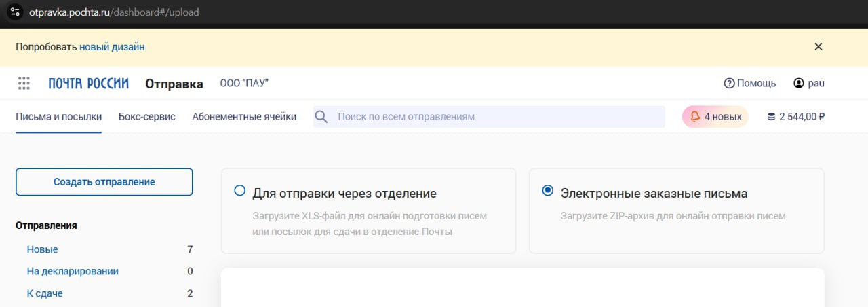This screenshot has height=307, width=868.
Task: Open Новые shipments in sidebar
Action: click(42, 249)
